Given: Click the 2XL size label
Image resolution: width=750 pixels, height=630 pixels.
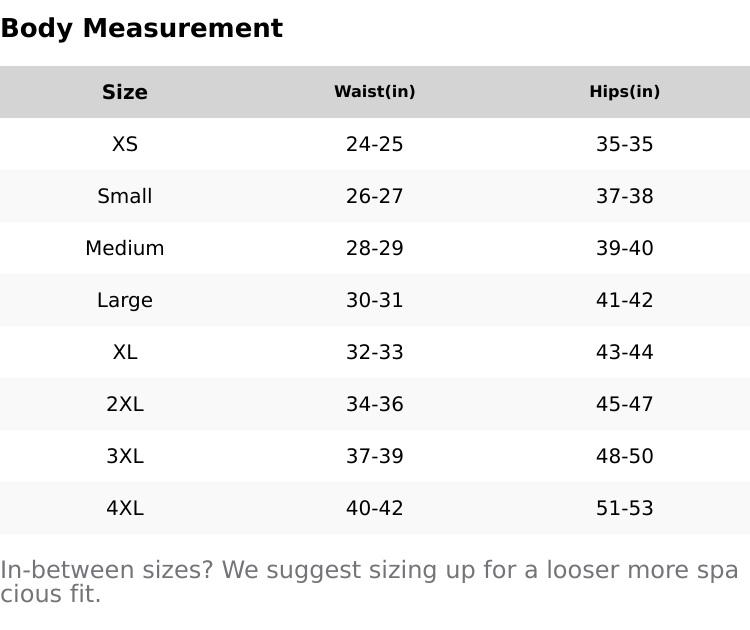Looking at the screenshot, I should coord(125,404).
